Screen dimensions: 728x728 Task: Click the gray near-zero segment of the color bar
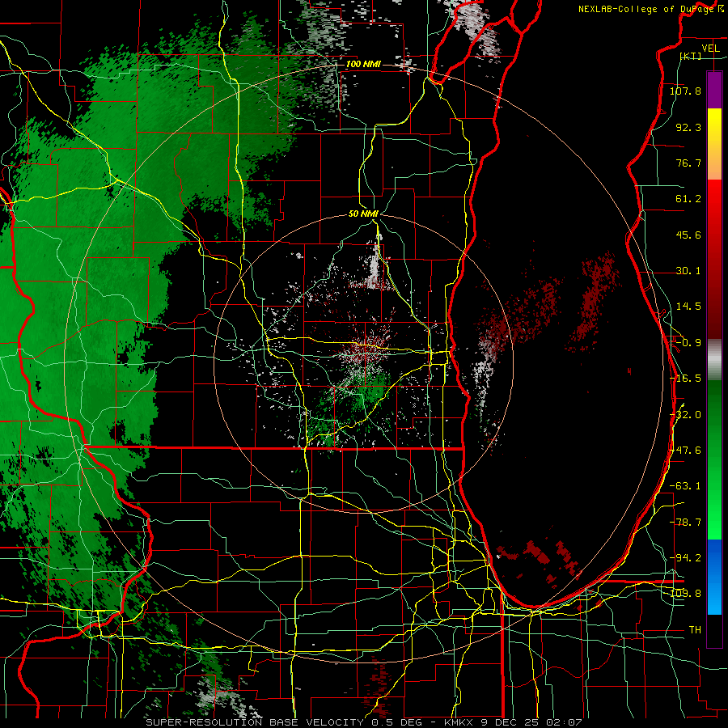tap(714, 360)
